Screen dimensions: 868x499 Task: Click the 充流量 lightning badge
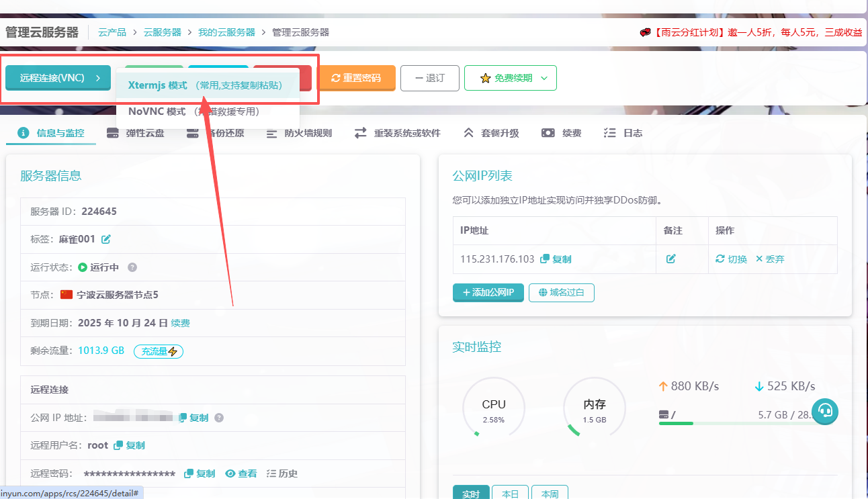click(x=159, y=351)
